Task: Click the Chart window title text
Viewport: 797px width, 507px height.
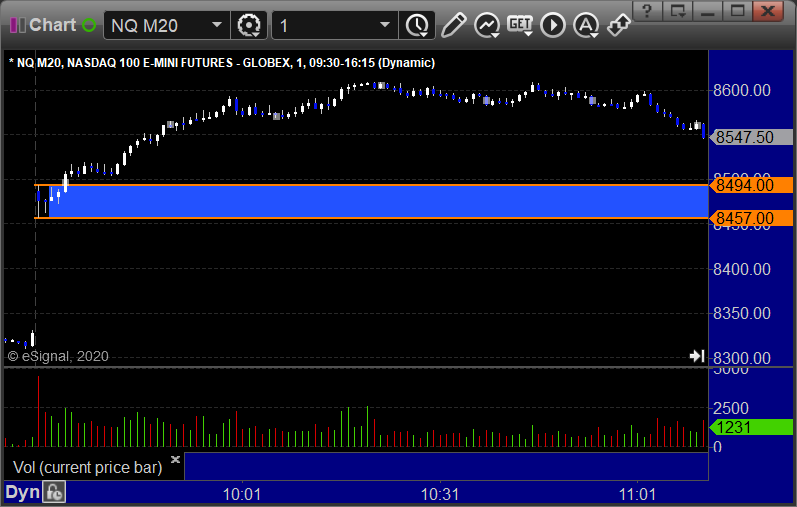Action: (x=52, y=25)
